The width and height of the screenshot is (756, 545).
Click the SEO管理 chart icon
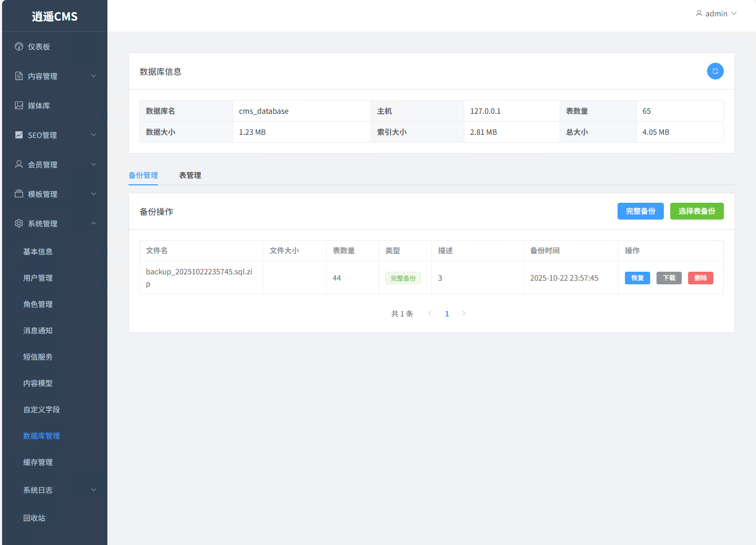[19, 135]
